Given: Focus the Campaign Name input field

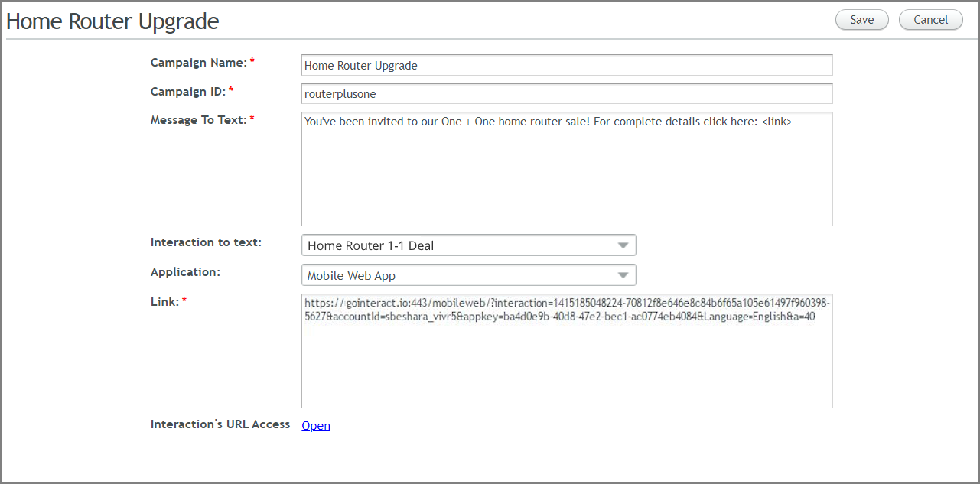Looking at the screenshot, I should click(x=567, y=65).
